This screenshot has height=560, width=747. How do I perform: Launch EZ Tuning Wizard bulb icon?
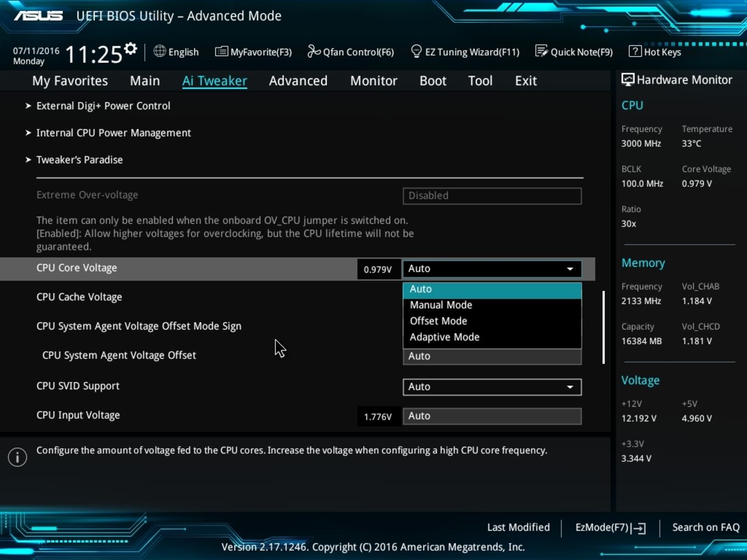pos(416,52)
